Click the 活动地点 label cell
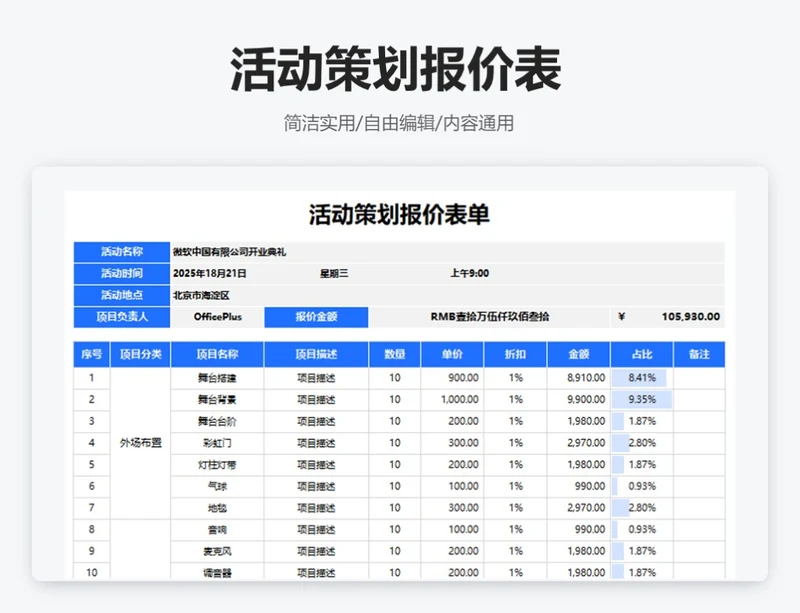Image resolution: width=800 pixels, height=613 pixels. [x=121, y=295]
